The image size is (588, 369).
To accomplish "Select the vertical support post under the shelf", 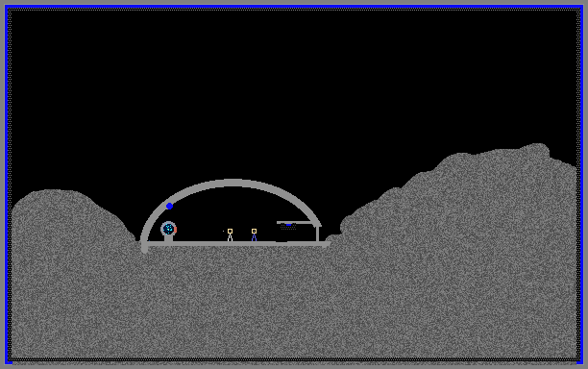I will point(318,234).
